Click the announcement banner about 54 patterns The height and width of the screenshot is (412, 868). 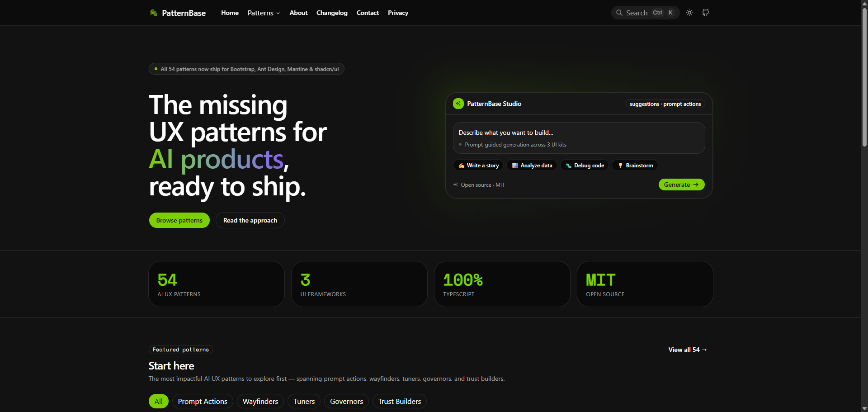tap(246, 69)
